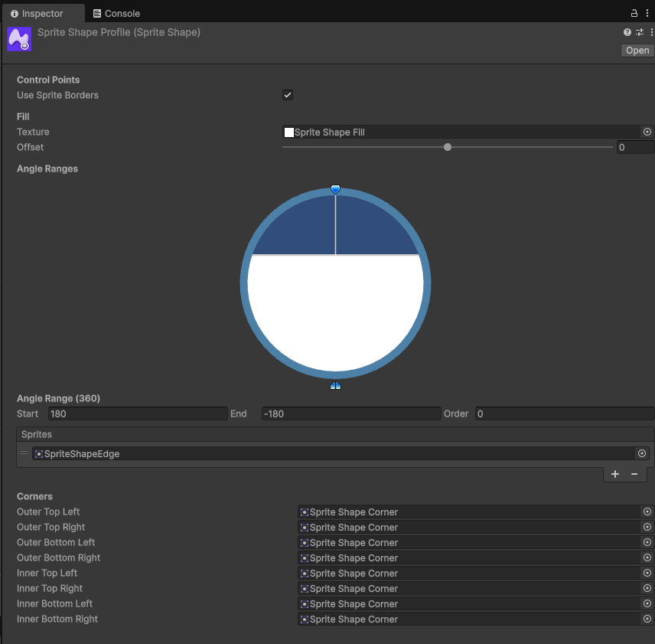The height and width of the screenshot is (644, 655).
Task: Open object picker for Fill Texture
Action: pos(647,132)
